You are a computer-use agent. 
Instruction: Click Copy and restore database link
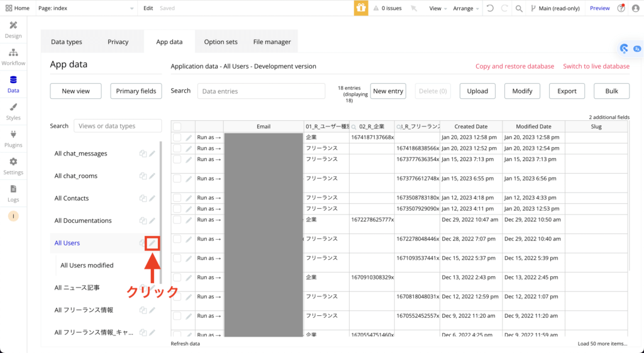coord(514,66)
